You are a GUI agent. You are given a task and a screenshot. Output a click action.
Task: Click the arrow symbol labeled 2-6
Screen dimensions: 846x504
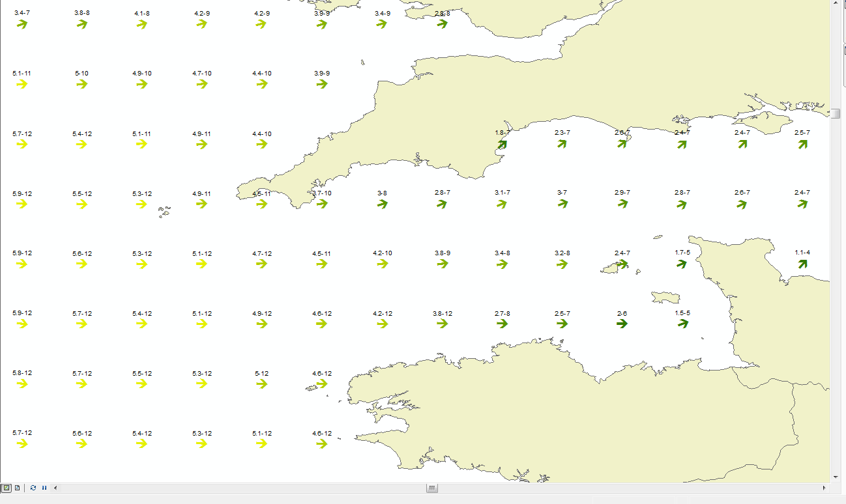click(x=622, y=324)
